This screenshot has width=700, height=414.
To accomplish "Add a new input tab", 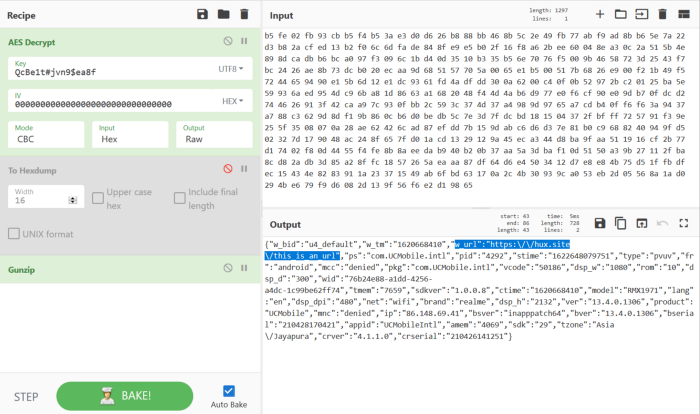I will tap(600, 14).
